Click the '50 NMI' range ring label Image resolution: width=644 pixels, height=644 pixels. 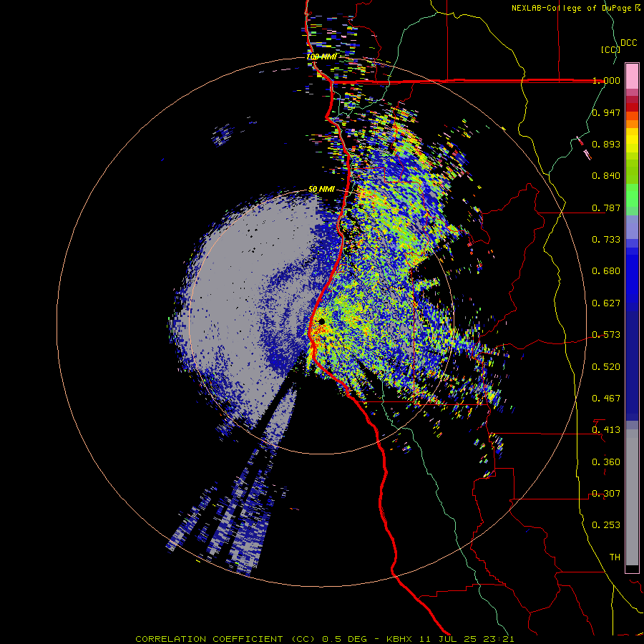(321, 190)
